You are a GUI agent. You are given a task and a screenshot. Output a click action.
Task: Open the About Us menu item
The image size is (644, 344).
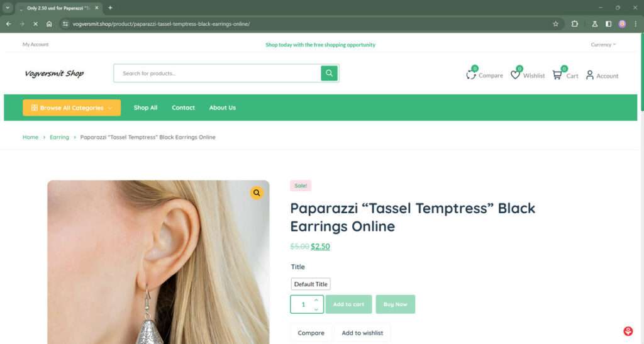[x=222, y=108]
